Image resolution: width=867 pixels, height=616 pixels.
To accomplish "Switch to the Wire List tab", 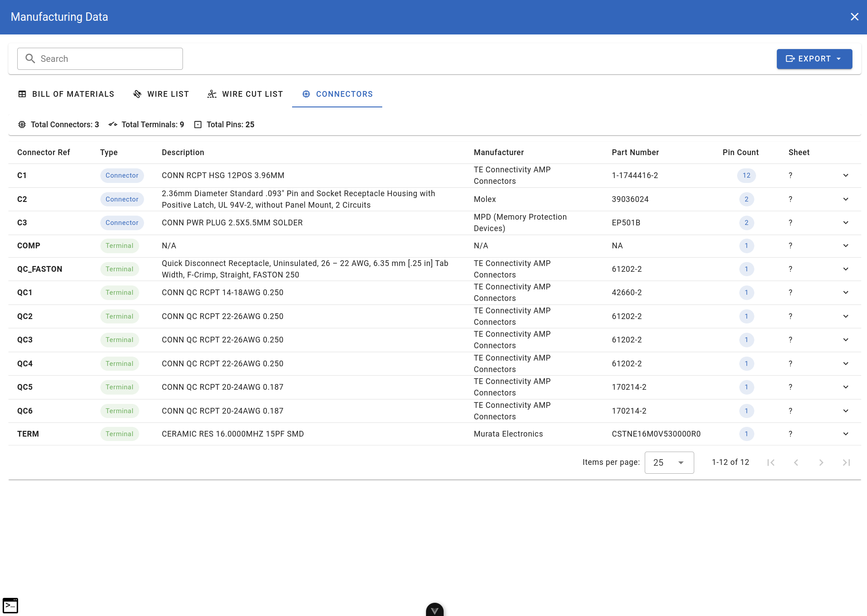I will point(161,94).
